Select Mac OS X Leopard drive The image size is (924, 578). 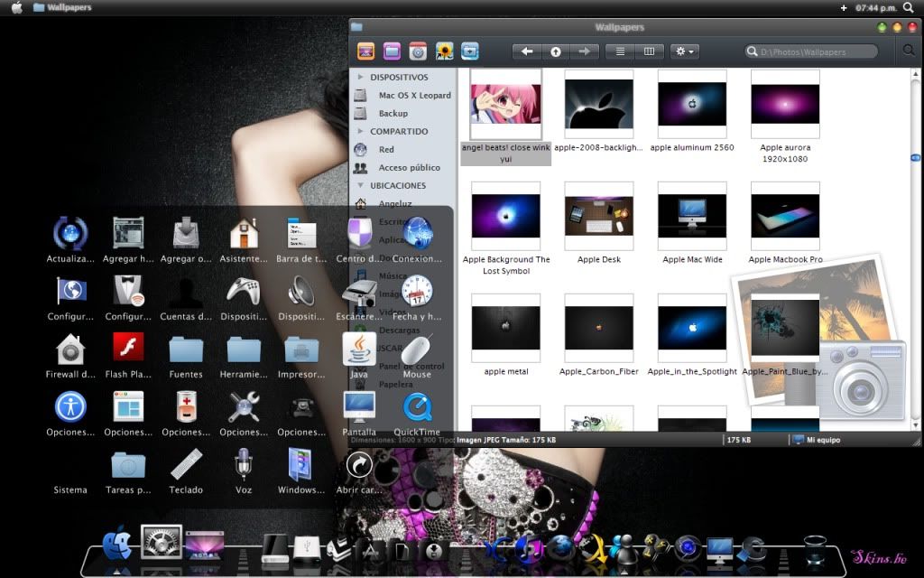tap(403, 95)
